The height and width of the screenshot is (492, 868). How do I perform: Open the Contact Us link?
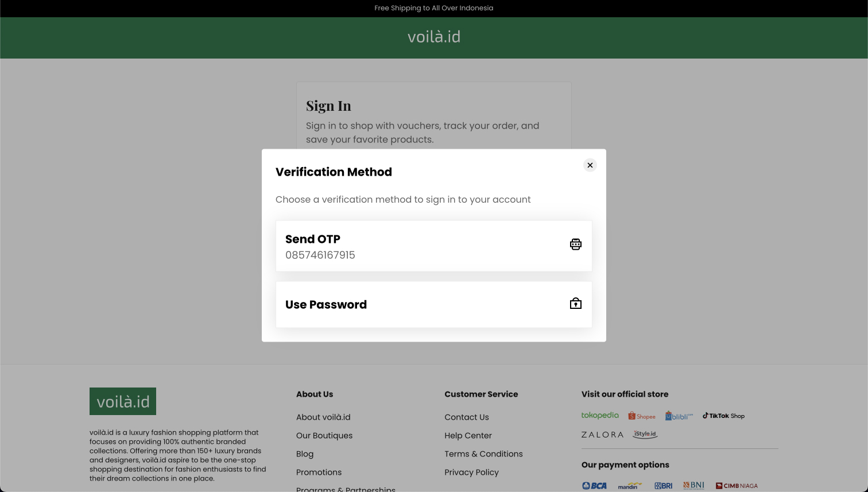pyautogui.click(x=467, y=417)
